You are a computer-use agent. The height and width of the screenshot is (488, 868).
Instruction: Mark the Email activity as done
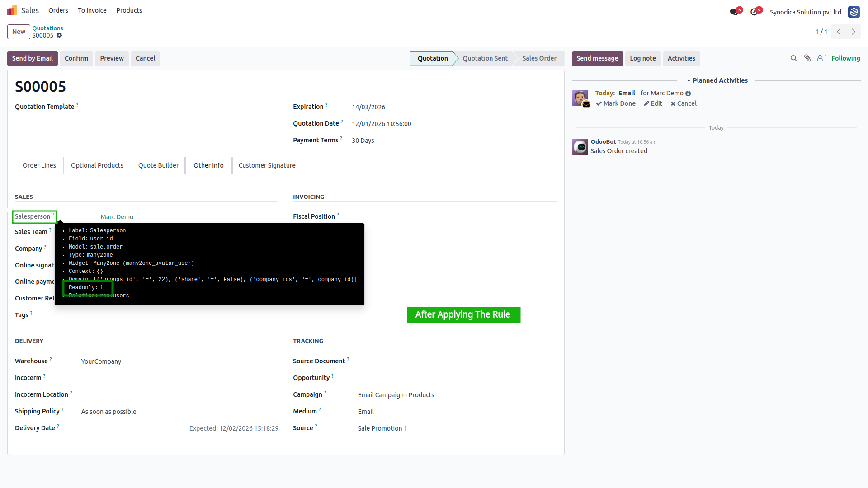click(616, 103)
